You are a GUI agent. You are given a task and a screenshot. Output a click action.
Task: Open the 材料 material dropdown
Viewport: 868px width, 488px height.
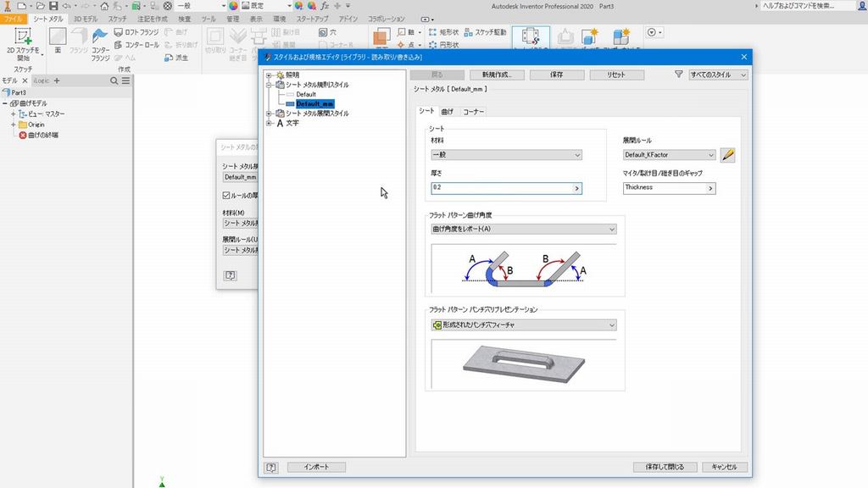click(505, 155)
